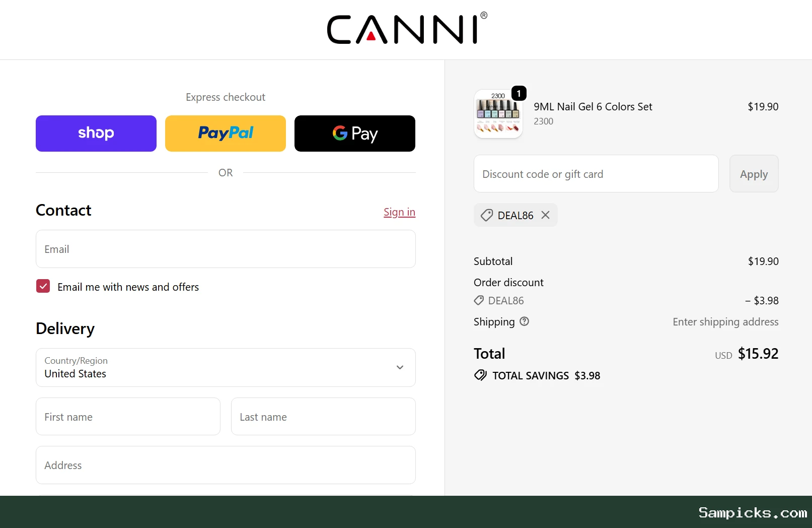The height and width of the screenshot is (528, 812).
Task: Click the DEAL86 order discount tag icon
Action: (x=479, y=300)
